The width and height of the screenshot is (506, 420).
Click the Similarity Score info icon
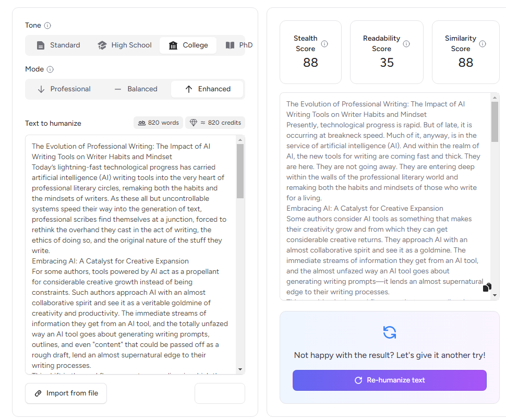click(x=483, y=44)
